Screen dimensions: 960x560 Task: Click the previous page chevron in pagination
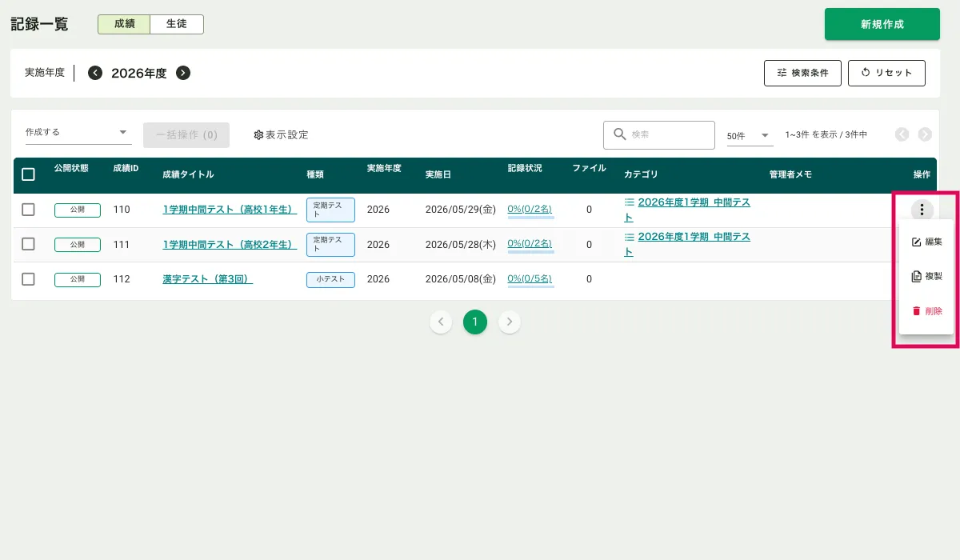tap(441, 322)
